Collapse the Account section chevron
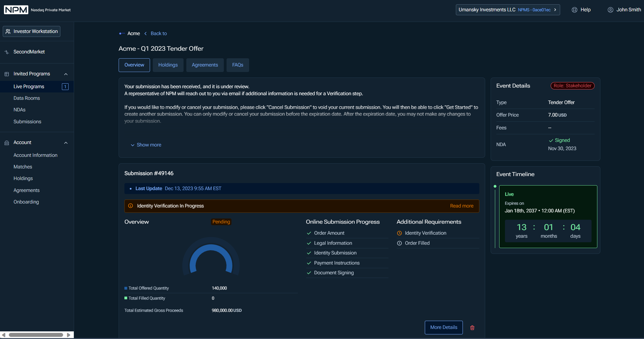Viewport: 644px width, 339px height. 66,143
